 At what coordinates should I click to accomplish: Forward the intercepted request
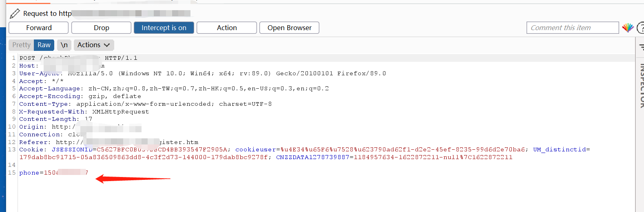(x=39, y=28)
